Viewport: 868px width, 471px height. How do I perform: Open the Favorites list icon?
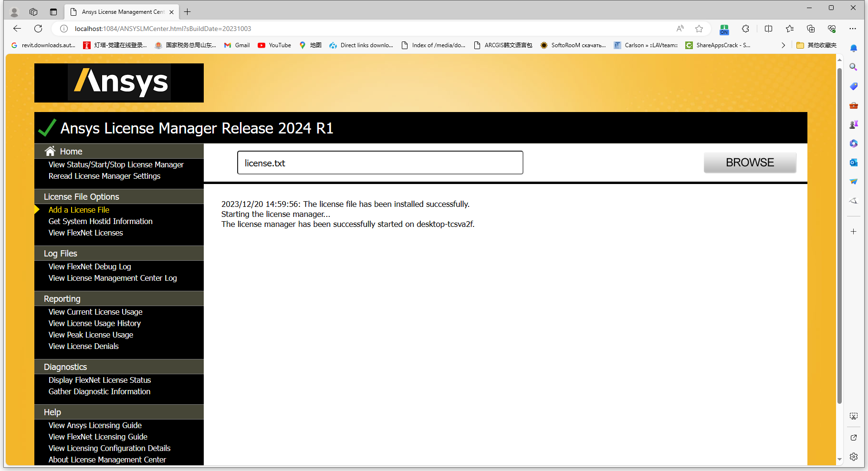click(790, 29)
